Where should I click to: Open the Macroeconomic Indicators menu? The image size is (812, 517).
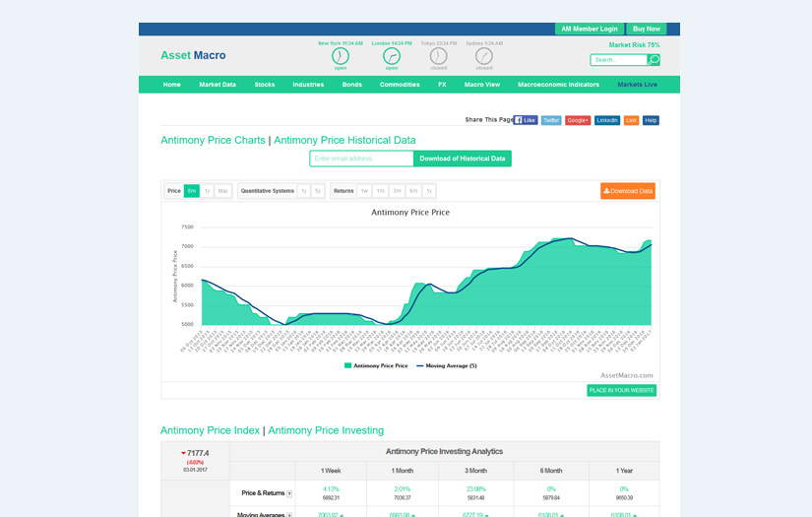(x=558, y=85)
